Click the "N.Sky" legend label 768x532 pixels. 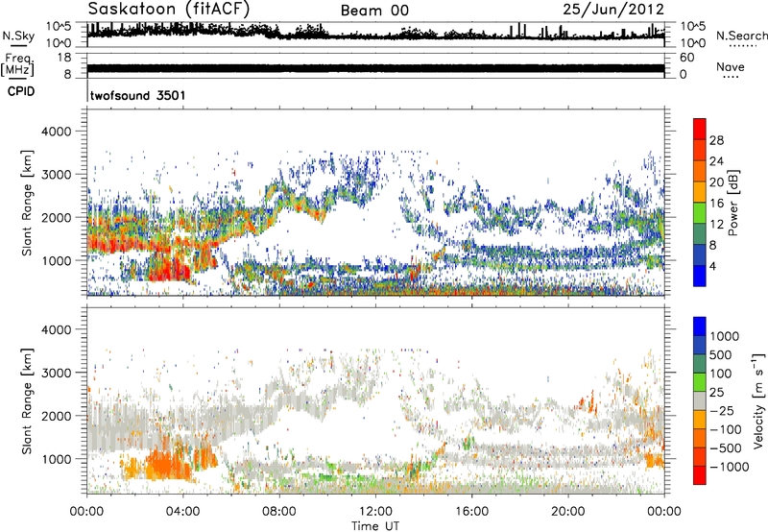point(18,36)
